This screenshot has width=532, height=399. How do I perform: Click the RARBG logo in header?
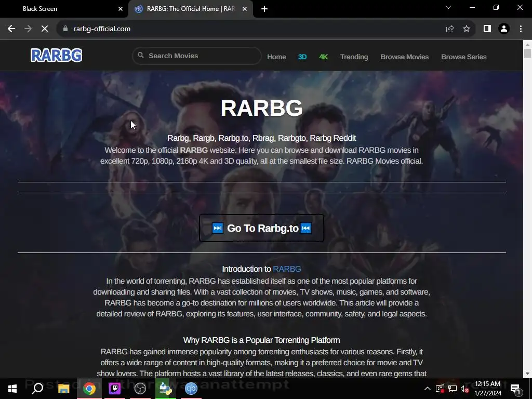[56, 55]
